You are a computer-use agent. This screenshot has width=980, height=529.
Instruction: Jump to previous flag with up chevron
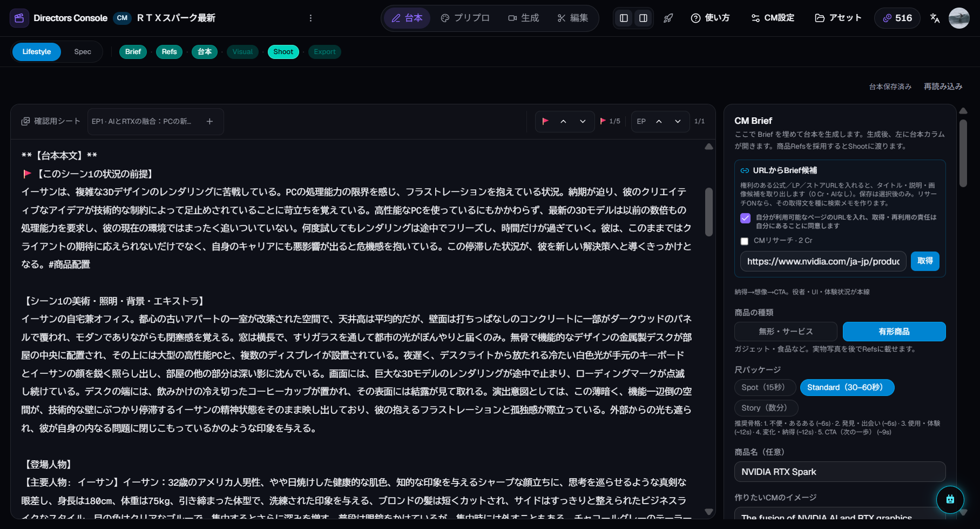[x=563, y=121]
